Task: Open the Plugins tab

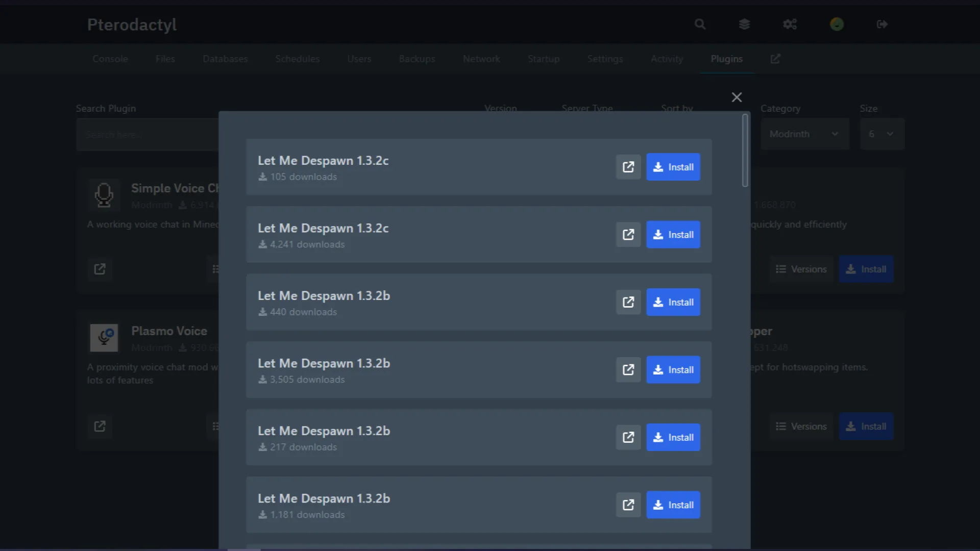Action: (726, 59)
